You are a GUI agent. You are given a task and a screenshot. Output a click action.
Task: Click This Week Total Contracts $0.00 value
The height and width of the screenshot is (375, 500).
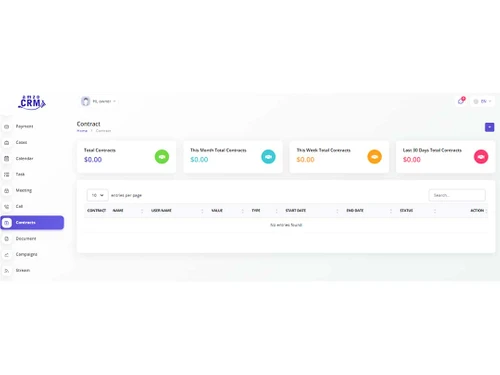coord(305,160)
